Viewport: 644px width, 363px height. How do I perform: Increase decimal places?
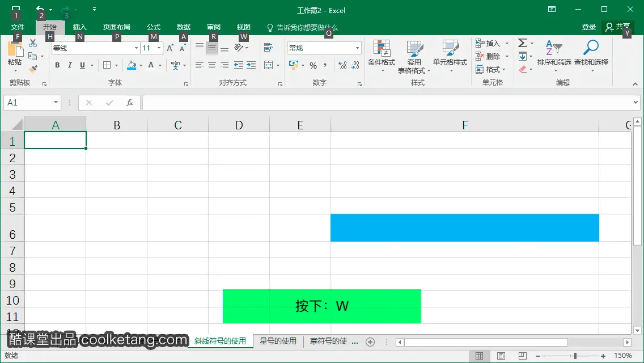point(342,65)
